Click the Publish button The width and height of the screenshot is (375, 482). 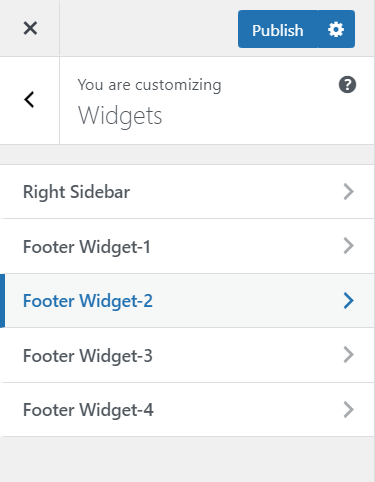(278, 29)
